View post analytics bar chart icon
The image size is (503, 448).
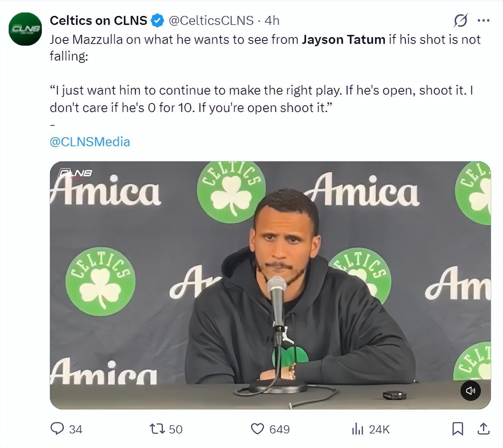[x=358, y=429]
